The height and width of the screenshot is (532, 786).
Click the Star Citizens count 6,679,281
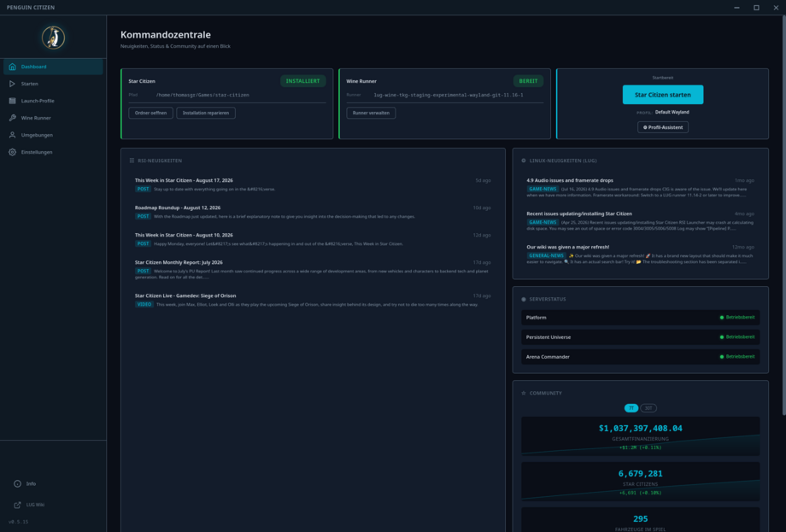(x=640, y=473)
